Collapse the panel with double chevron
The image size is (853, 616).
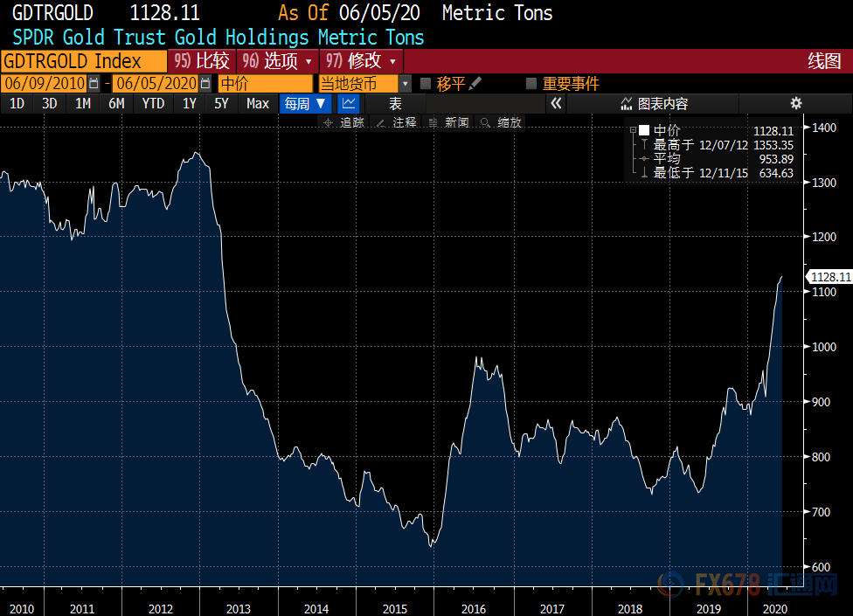(x=556, y=103)
